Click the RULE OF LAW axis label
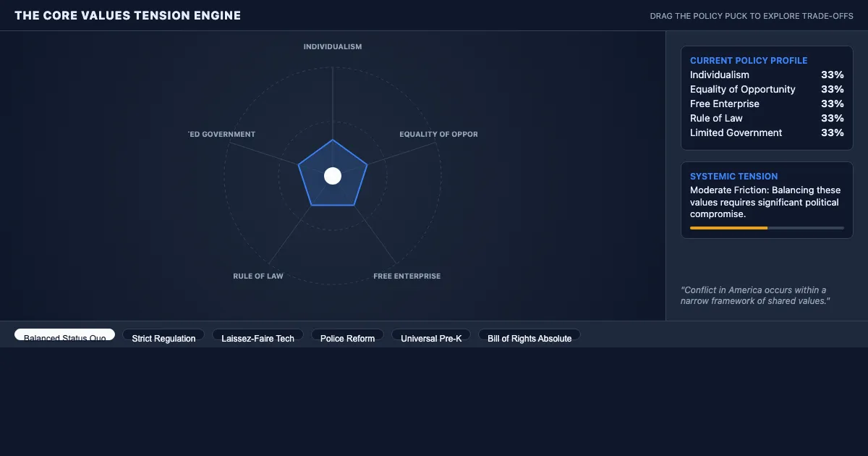868x456 pixels. coord(258,276)
